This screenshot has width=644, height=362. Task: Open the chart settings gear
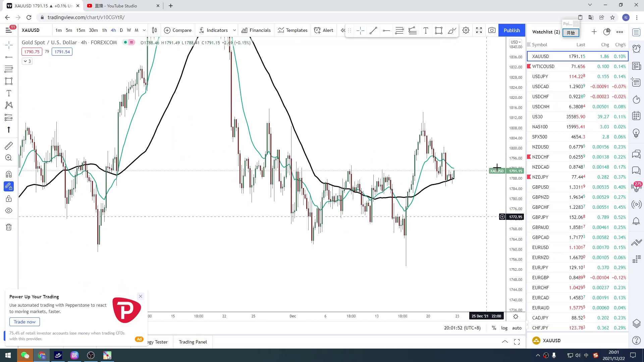[466, 31]
